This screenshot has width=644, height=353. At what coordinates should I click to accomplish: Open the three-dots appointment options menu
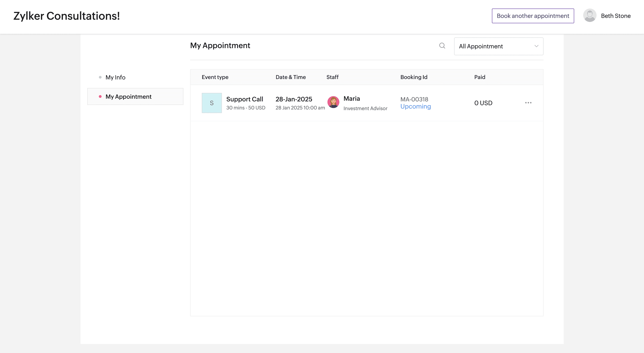(528, 103)
